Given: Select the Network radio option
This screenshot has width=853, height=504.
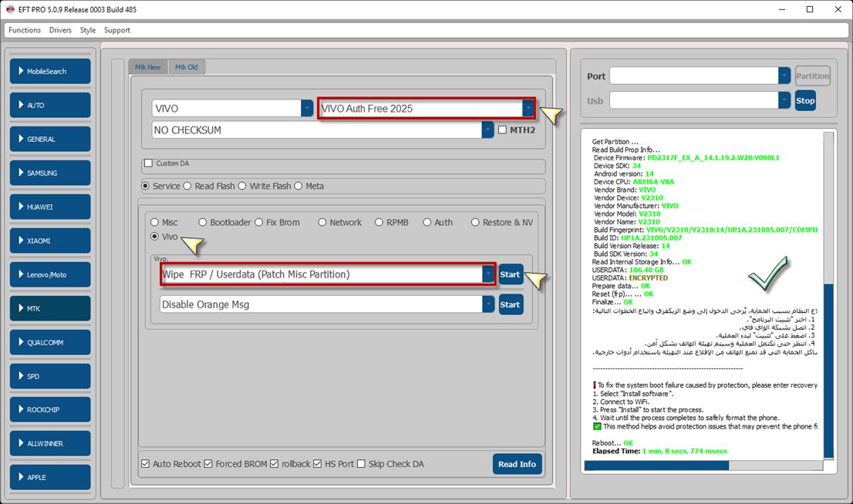Looking at the screenshot, I should click(x=322, y=223).
